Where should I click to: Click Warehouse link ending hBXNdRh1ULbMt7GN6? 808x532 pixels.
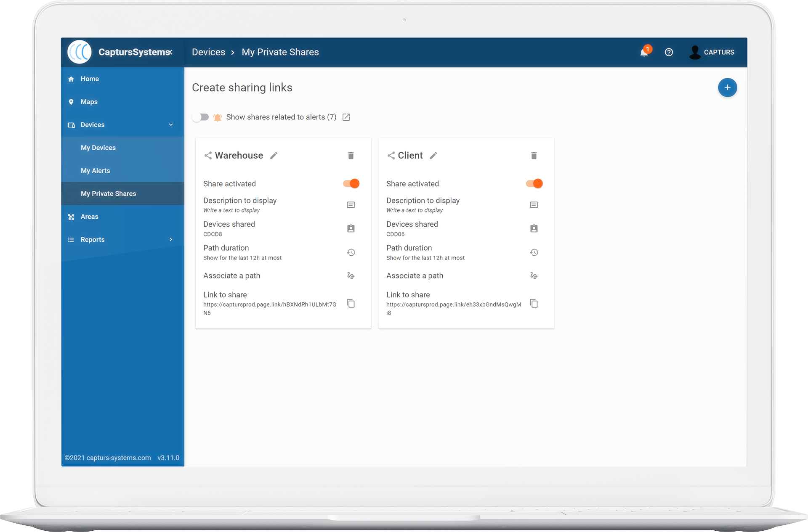(x=270, y=309)
